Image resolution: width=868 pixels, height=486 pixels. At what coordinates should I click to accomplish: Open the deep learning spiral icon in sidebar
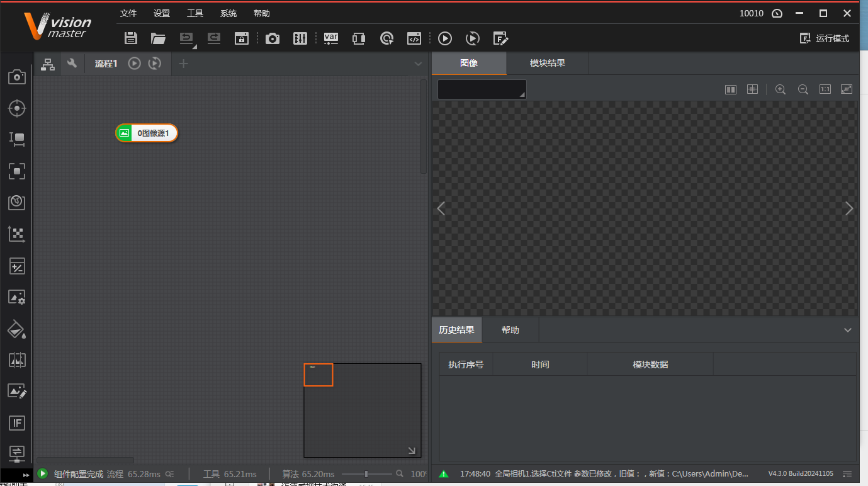tap(16, 202)
